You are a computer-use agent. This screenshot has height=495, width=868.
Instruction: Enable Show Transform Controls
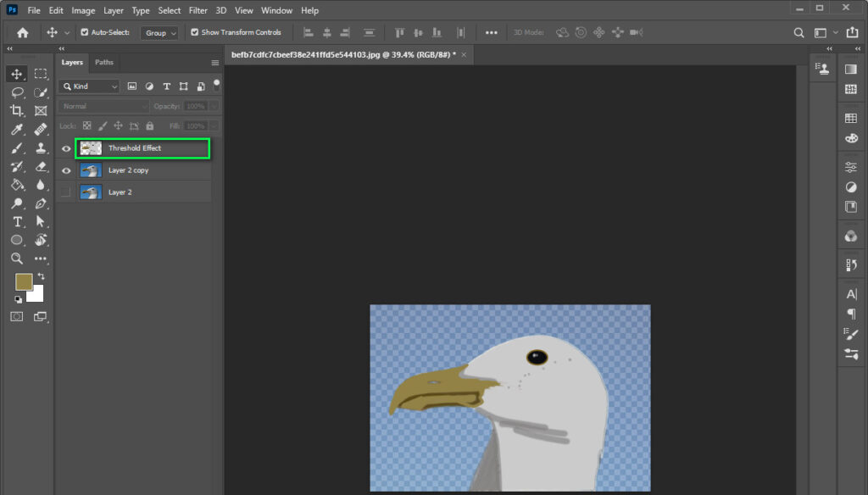tap(196, 32)
